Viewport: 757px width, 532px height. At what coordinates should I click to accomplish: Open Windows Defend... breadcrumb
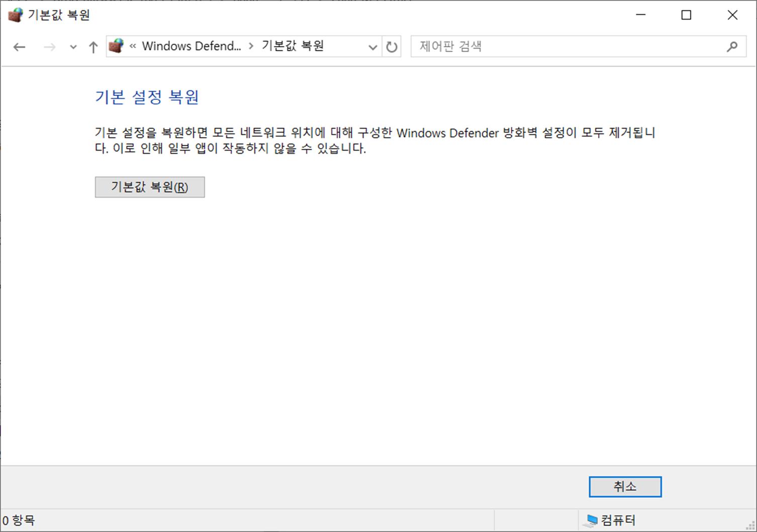(x=192, y=46)
